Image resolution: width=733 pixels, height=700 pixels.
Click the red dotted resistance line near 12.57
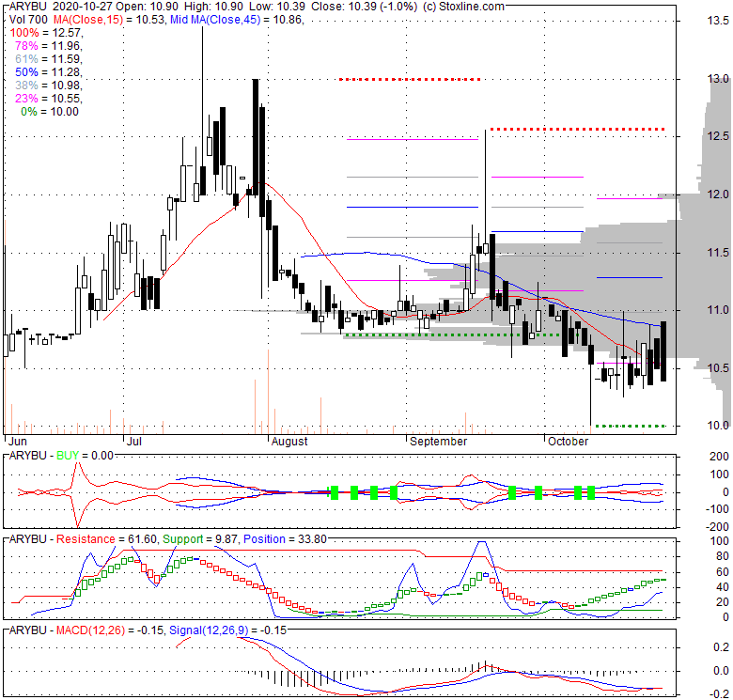tap(577, 129)
